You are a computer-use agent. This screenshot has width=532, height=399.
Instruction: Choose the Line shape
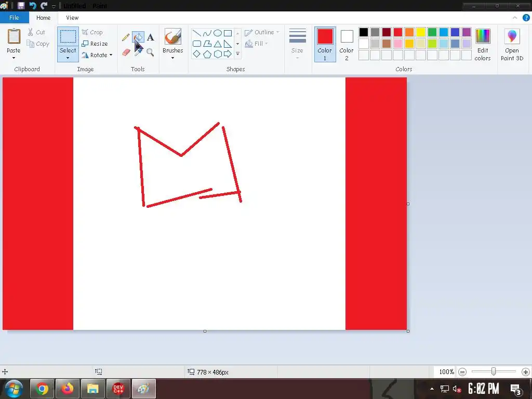pos(196,33)
